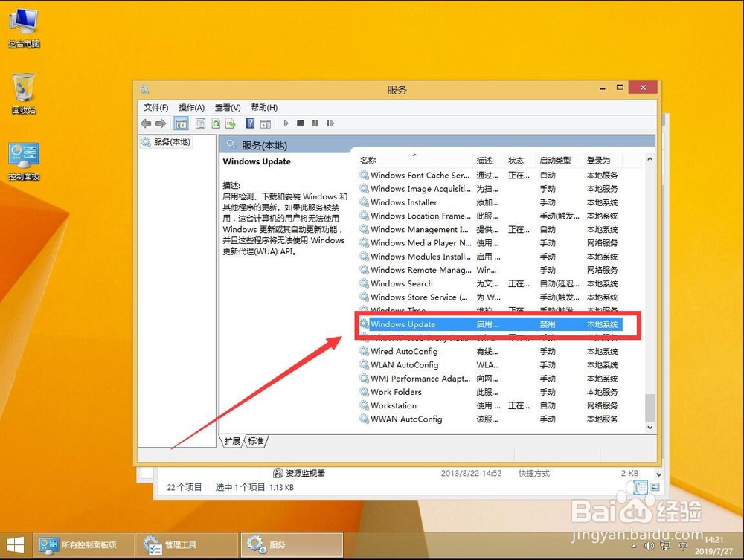Select the Windows Installer service
Image resolution: width=744 pixels, height=560 pixels.
point(490,202)
